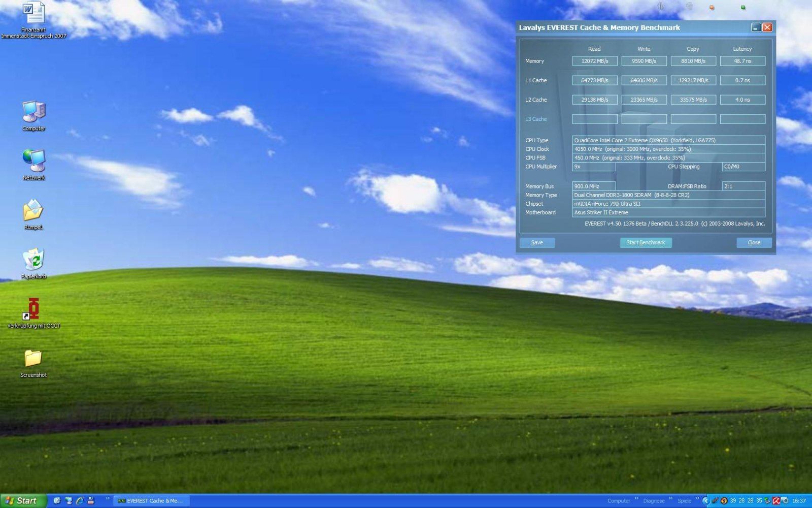Expand the quick launch overflow chevron
This screenshot has height=508, width=812.
108,498
